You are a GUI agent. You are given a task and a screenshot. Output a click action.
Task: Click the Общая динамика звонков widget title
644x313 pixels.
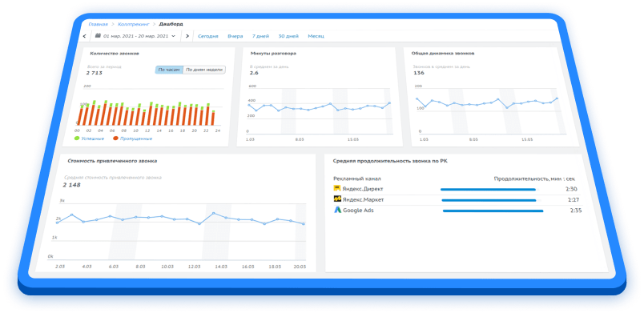[443, 54]
